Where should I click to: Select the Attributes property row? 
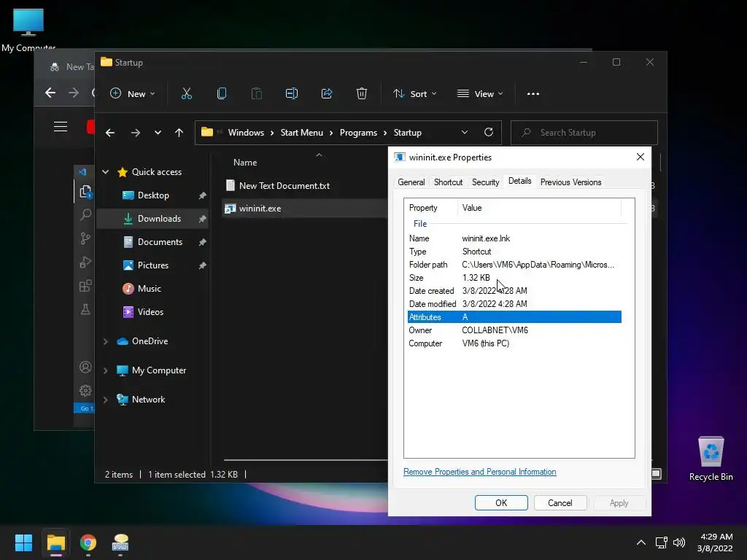[514, 317]
